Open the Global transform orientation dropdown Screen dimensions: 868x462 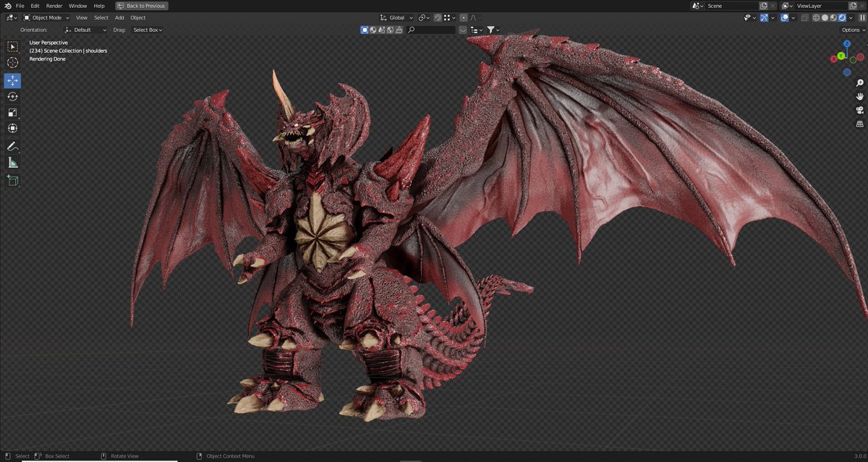click(x=396, y=17)
